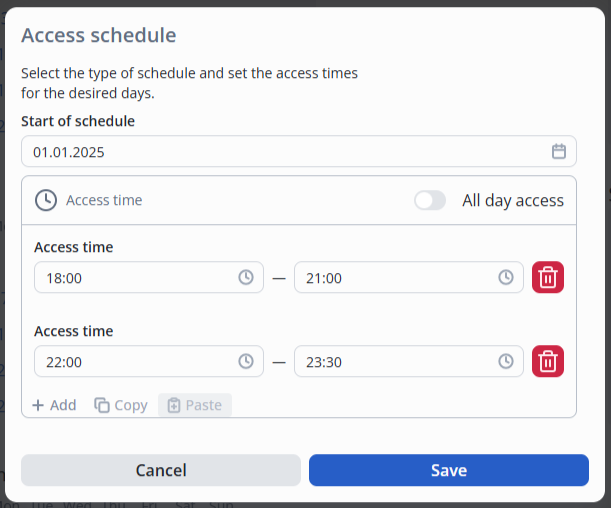Enable the All day access toggle
Viewport: 611px width, 508px height.
[430, 201]
